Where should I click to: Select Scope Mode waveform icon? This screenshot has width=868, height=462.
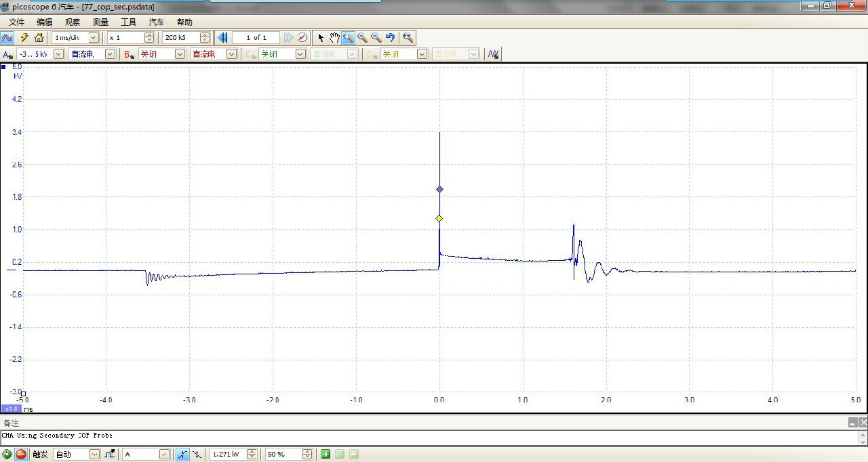tap(7, 38)
